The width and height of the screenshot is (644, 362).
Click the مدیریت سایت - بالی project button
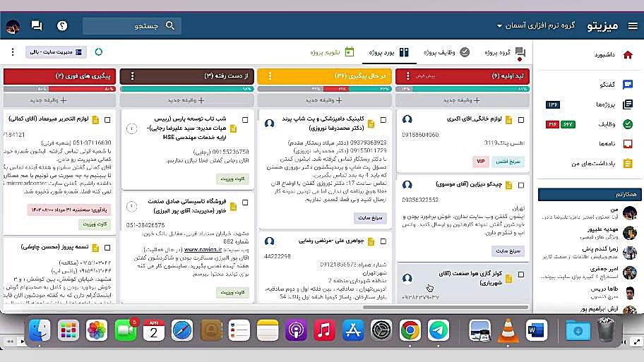pyautogui.click(x=56, y=52)
